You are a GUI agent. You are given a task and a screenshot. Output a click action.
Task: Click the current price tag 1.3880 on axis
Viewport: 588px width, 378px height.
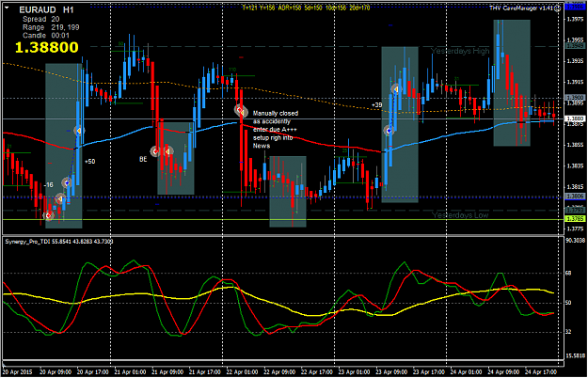(575, 118)
